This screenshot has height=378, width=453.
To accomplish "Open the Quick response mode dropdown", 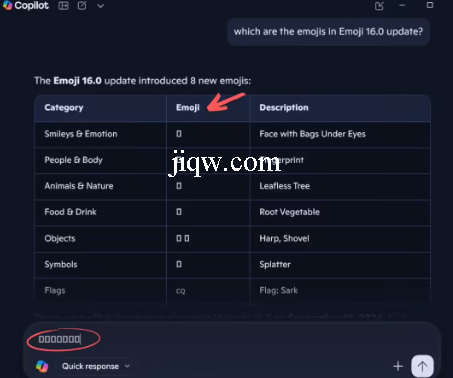I will coord(95,366).
